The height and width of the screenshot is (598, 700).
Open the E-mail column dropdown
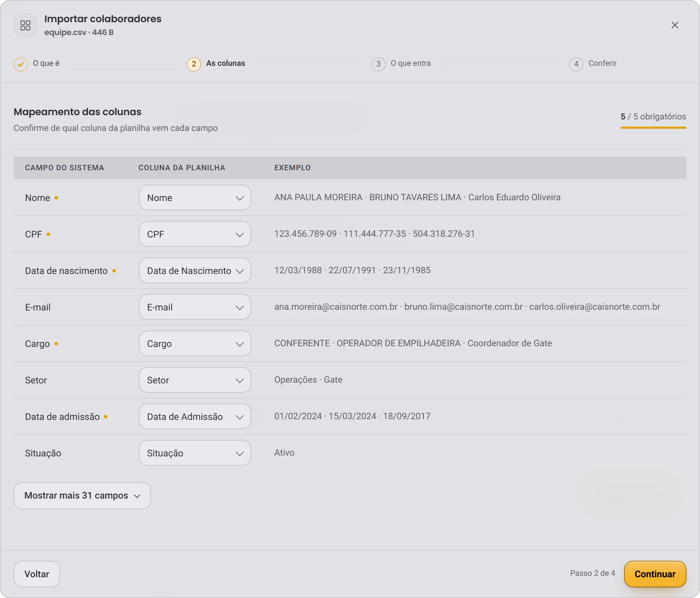pos(195,307)
